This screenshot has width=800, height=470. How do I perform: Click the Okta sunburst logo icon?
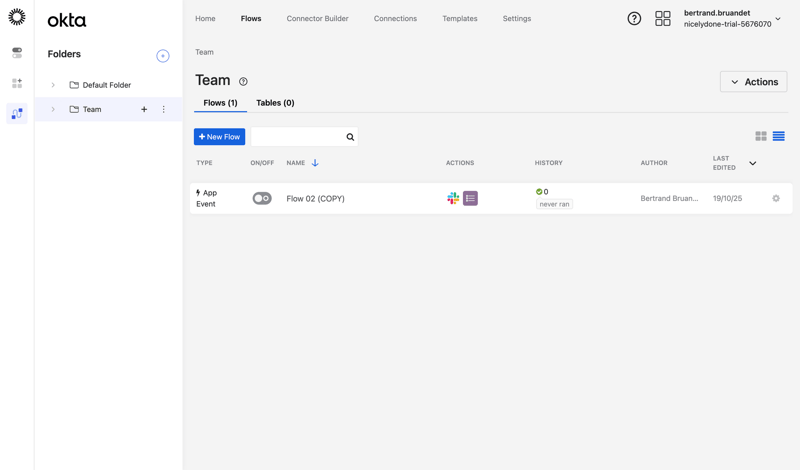[17, 17]
